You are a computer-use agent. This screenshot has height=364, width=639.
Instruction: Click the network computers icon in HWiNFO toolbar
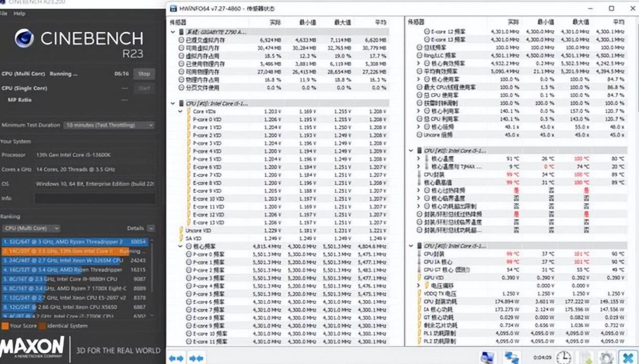(x=512, y=357)
